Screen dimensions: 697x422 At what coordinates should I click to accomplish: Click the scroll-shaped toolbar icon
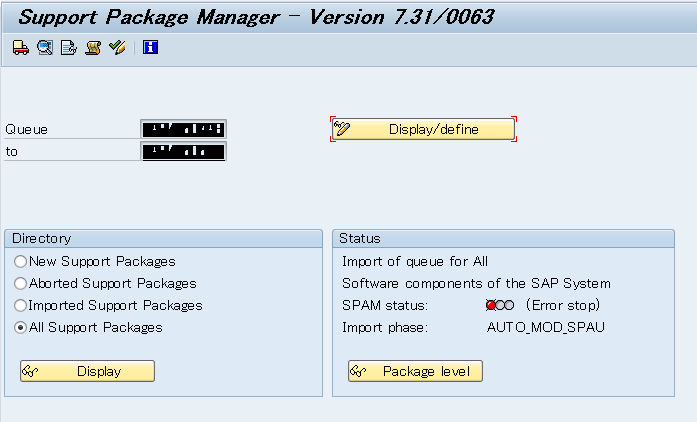[93, 47]
